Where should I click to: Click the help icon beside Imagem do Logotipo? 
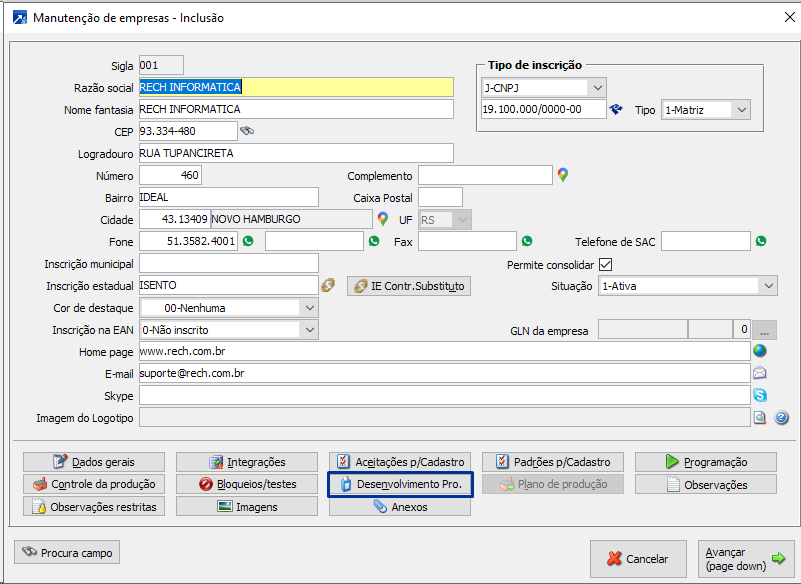tap(781, 417)
